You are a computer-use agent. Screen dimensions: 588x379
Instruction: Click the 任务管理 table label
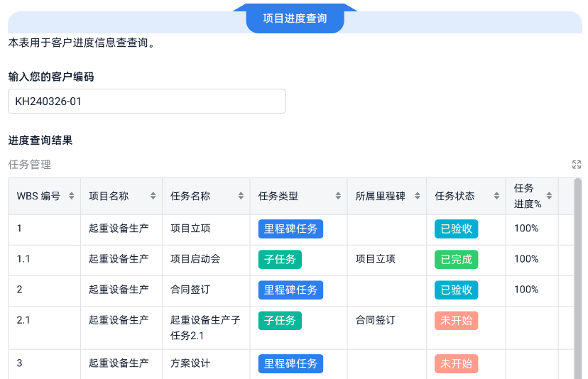click(30, 165)
